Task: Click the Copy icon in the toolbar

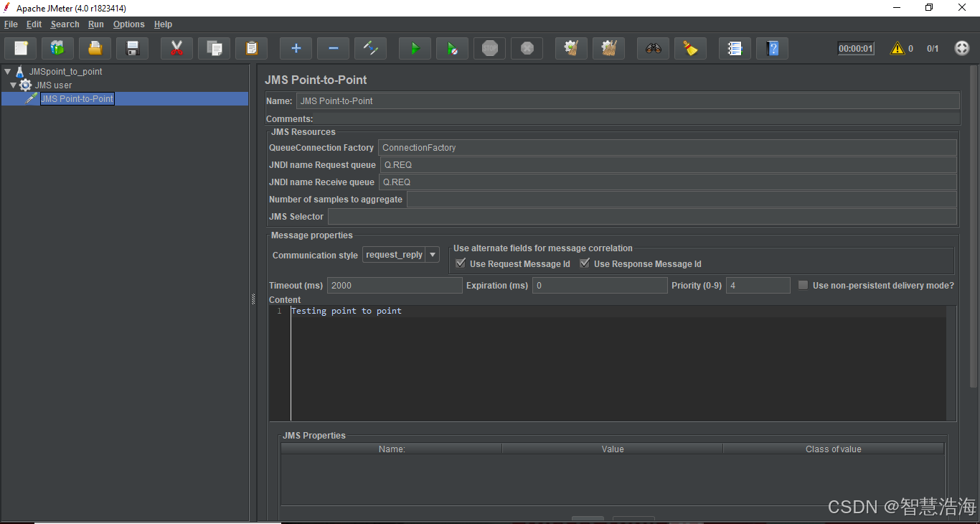Action: (215, 48)
